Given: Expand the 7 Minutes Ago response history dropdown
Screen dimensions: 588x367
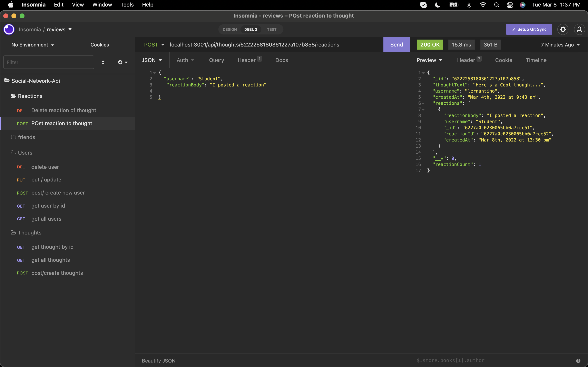Looking at the screenshot, I should tap(560, 45).
